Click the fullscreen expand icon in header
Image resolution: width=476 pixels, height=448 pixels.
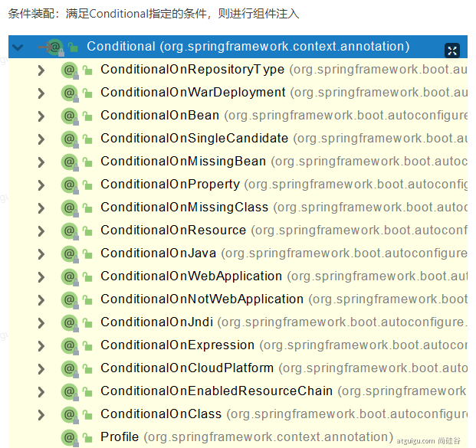click(x=452, y=51)
